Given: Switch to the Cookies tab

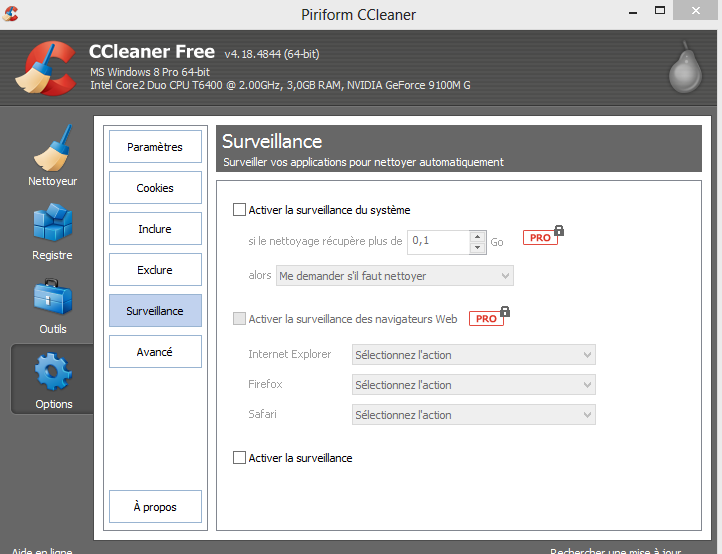Looking at the screenshot, I should click(155, 187).
